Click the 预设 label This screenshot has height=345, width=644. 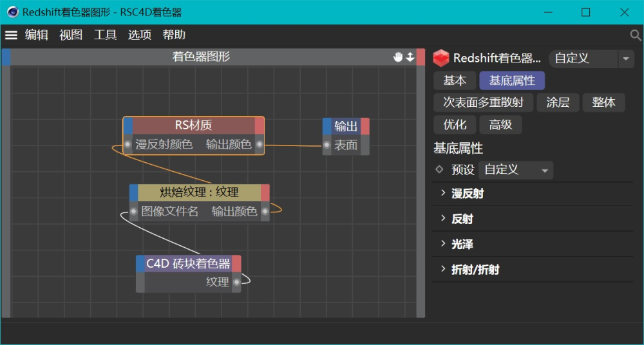pos(463,170)
